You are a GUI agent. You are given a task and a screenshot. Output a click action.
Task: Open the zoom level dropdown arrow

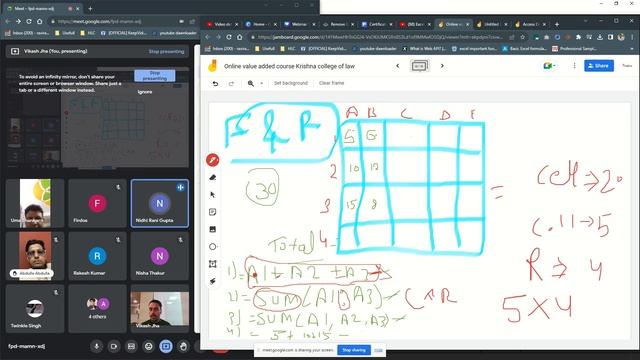coord(262,83)
